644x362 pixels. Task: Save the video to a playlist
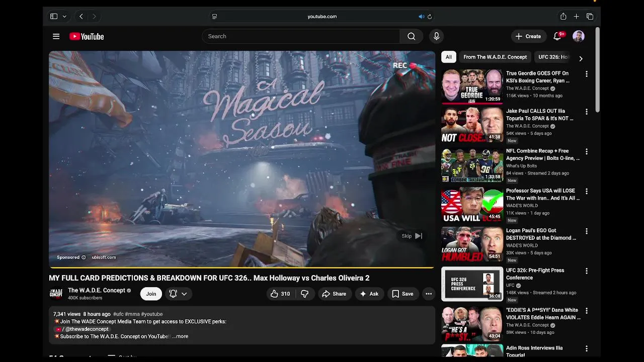(403, 294)
